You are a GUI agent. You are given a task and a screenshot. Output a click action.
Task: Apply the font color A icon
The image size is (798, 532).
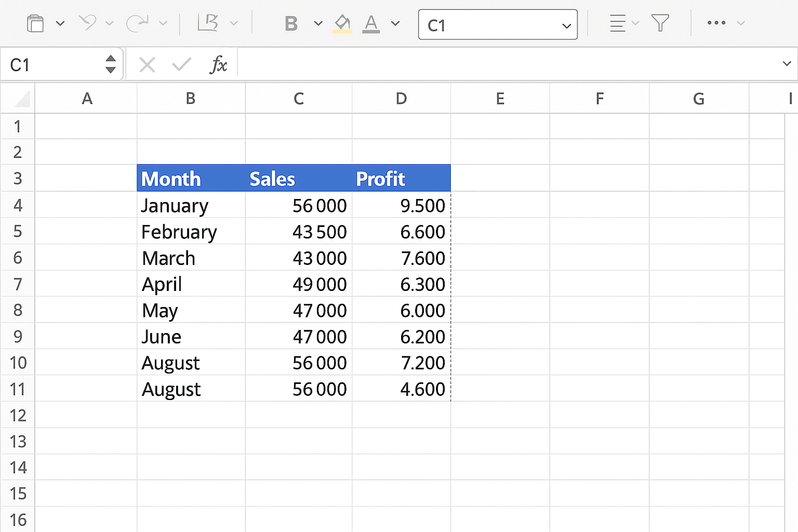click(x=371, y=24)
